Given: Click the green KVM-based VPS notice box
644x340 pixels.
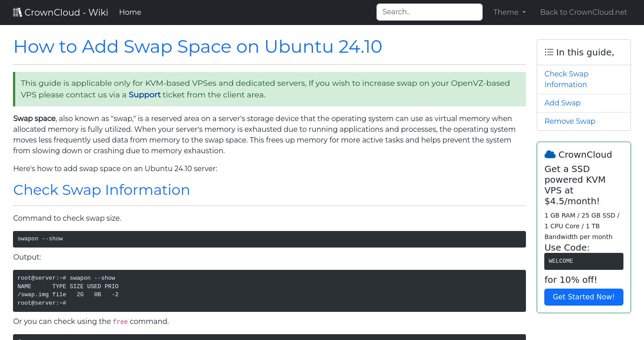Looking at the screenshot, I should [269, 89].
